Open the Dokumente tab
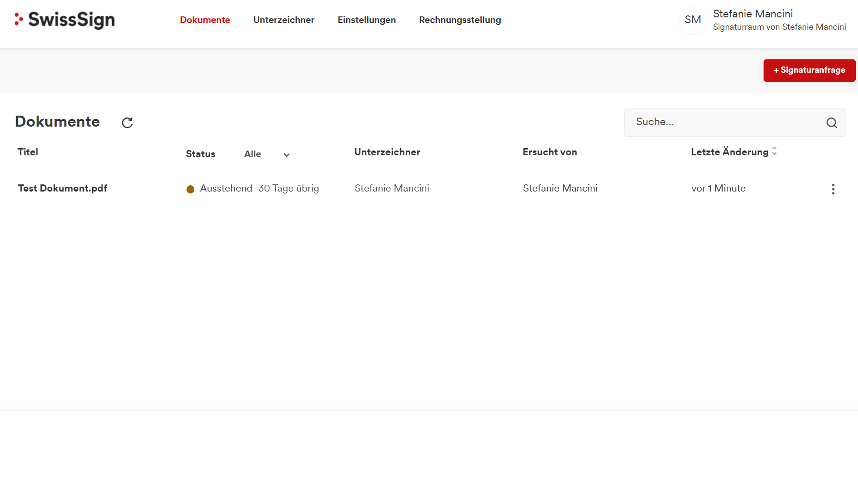 (205, 20)
